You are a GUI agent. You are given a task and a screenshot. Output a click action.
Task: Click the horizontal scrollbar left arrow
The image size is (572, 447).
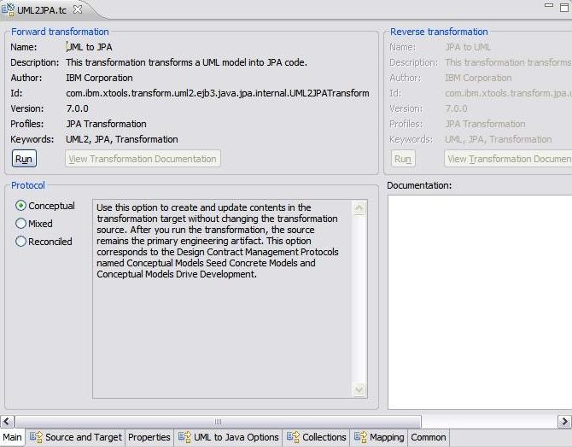click(x=7, y=421)
